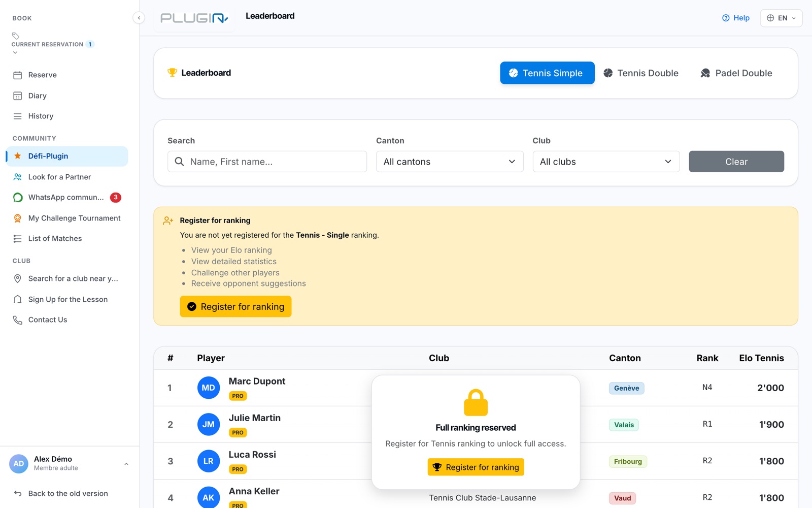The image size is (812, 508).
Task: Open the Help link
Action: pos(736,18)
